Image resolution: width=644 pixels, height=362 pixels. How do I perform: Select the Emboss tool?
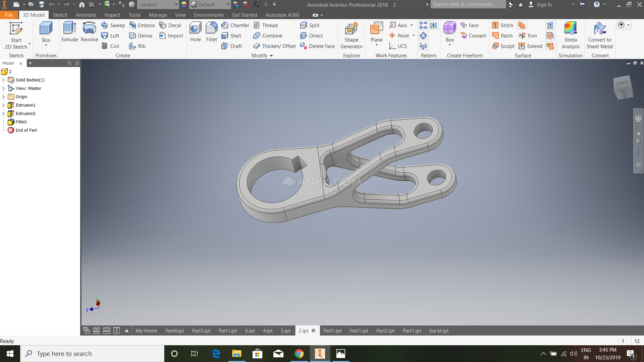pos(142,25)
